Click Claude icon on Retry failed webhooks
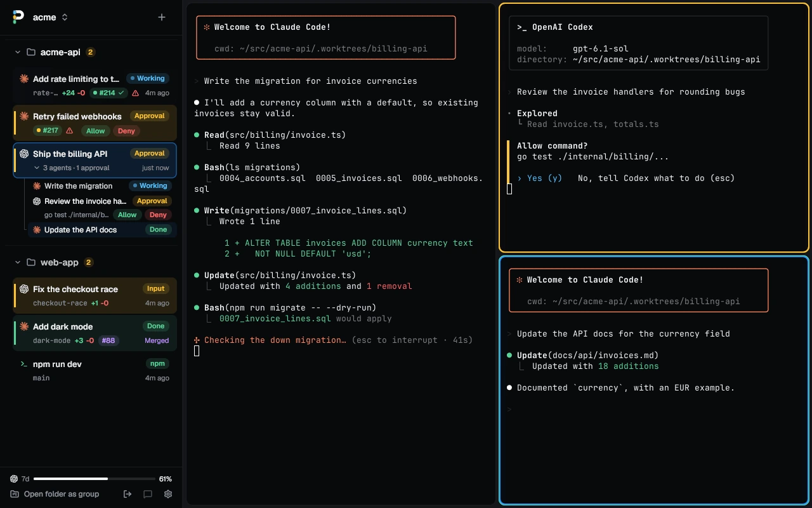The width and height of the screenshot is (812, 508). pos(24,116)
